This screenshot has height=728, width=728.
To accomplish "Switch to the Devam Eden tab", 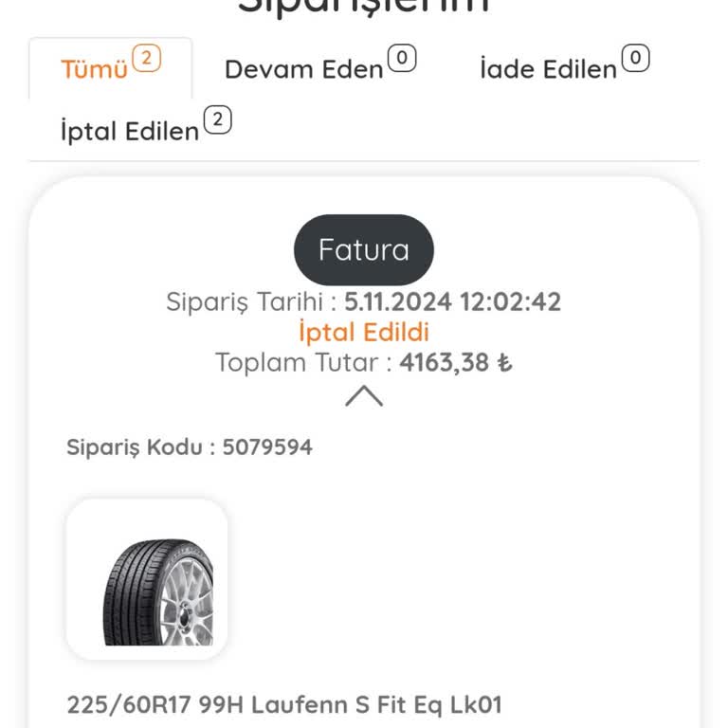I will 303,69.
